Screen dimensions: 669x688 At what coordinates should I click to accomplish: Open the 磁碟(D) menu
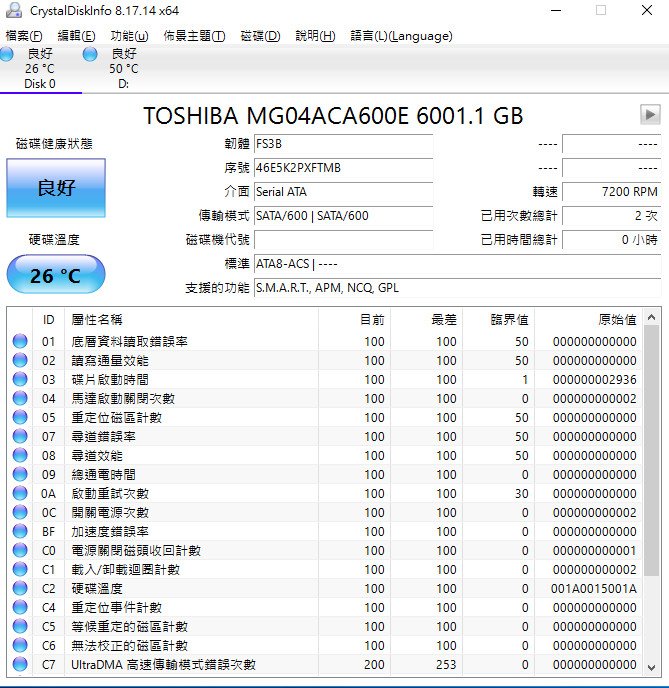tap(260, 36)
